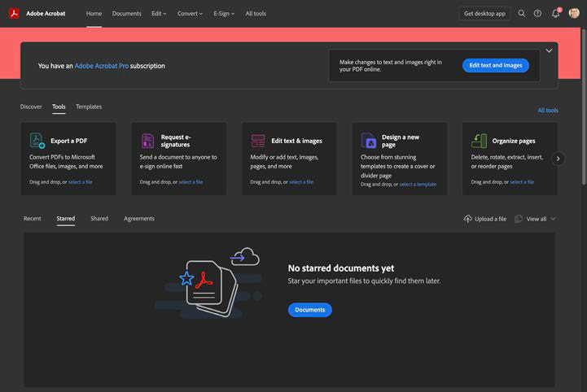587x392 pixels.
Task: Click Upload a file text
Action: [490, 219]
